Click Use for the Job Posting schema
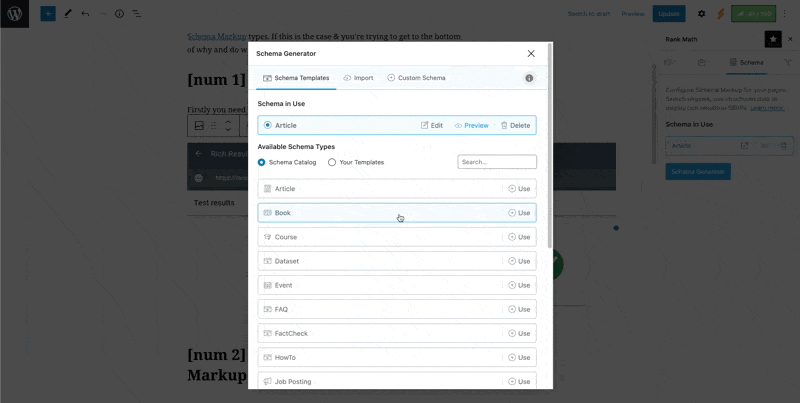The width and height of the screenshot is (800, 403). tap(519, 382)
